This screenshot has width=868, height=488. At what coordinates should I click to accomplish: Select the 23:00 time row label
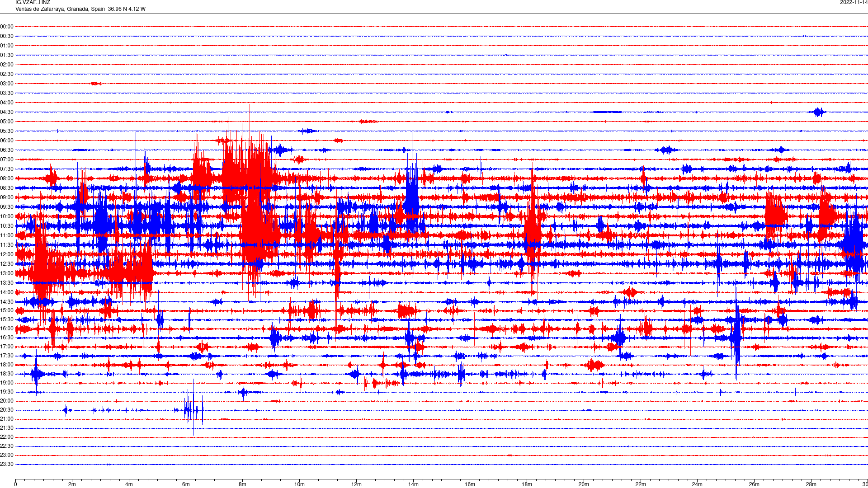(7, 455)
